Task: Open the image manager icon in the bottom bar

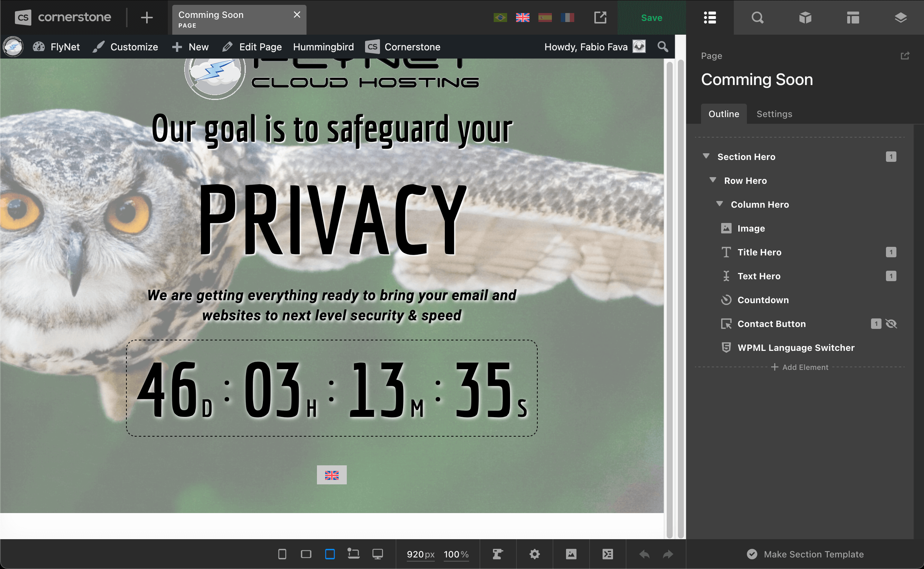Action: [571, 554]
